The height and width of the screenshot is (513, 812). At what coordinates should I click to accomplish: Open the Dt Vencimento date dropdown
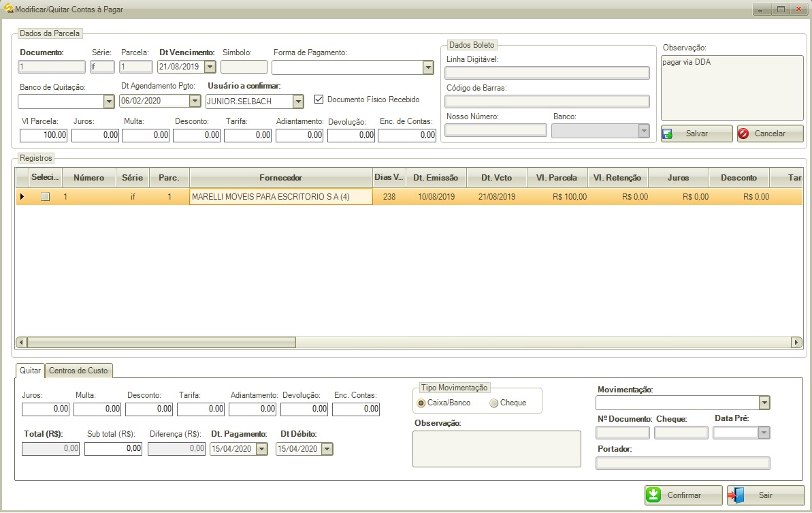(210, 66)
